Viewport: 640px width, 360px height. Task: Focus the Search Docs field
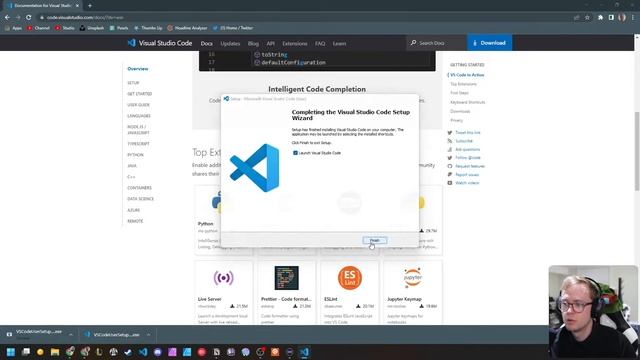click(x=437, y=43)
